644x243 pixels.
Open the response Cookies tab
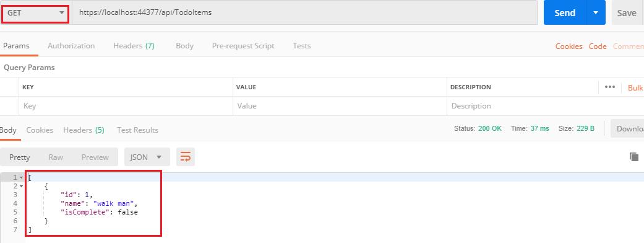(40, 130)
